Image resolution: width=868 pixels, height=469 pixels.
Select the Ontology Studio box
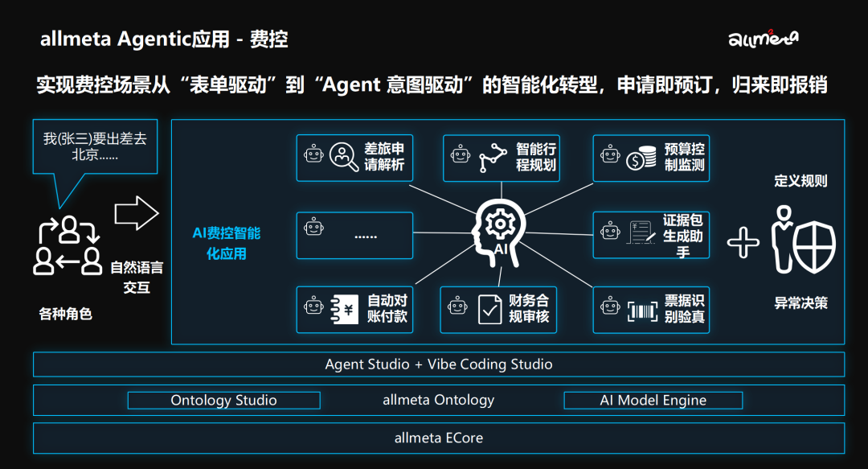pyautogui.click(x=223, y=401)
